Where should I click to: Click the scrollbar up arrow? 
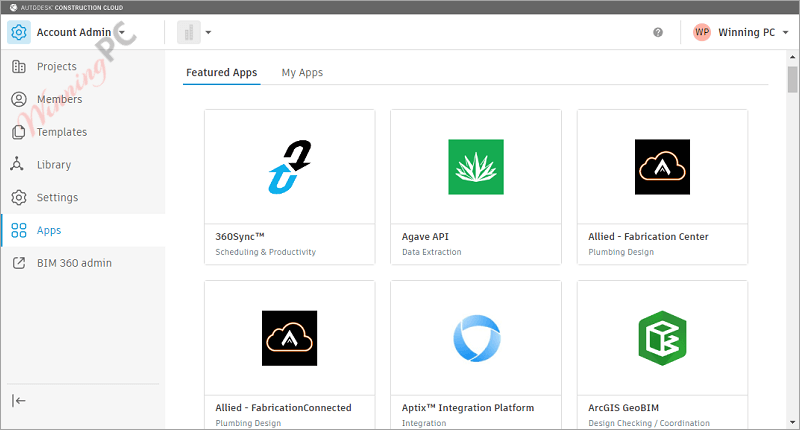point(792,57)
